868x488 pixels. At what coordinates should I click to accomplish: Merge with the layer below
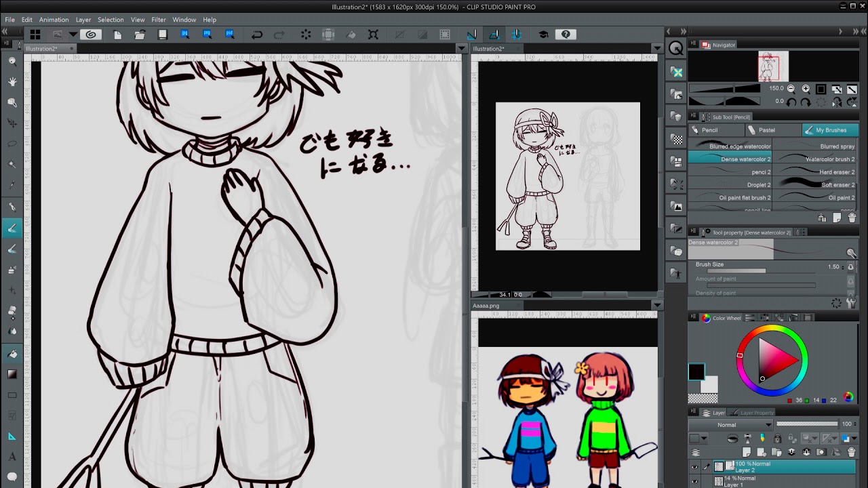[806, 452]
